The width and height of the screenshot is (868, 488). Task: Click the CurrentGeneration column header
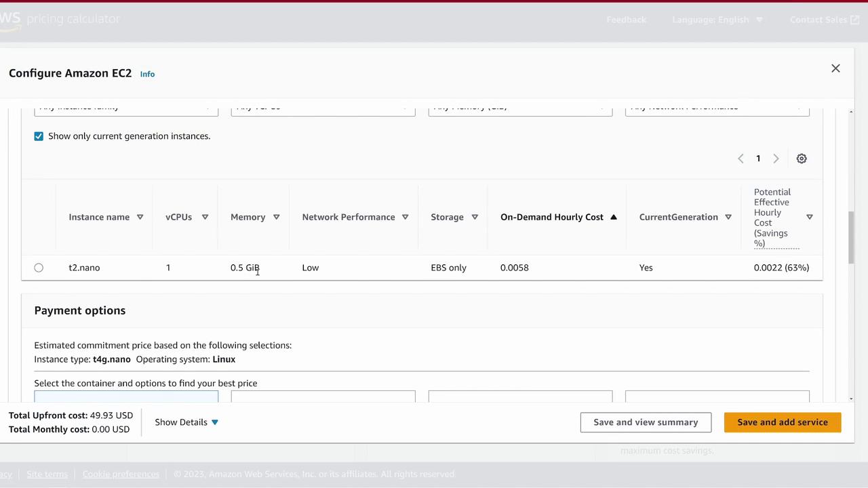point(678,217)
